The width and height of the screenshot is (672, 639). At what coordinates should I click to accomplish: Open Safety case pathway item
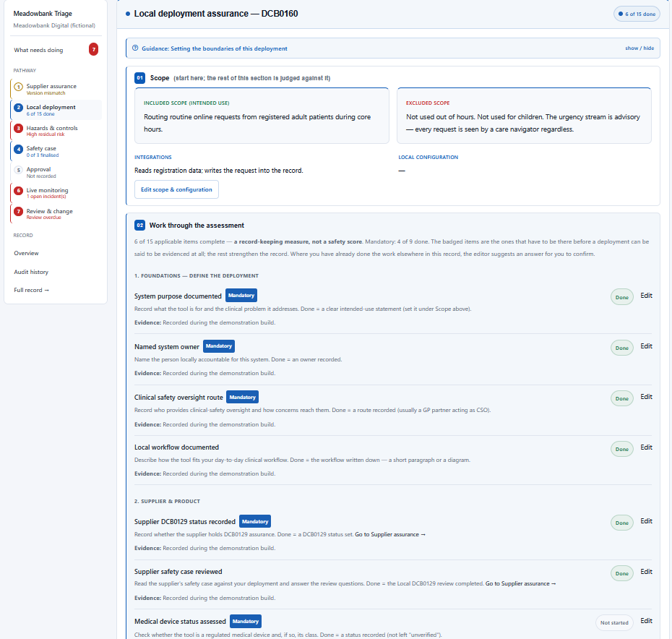tap(56, 151)
